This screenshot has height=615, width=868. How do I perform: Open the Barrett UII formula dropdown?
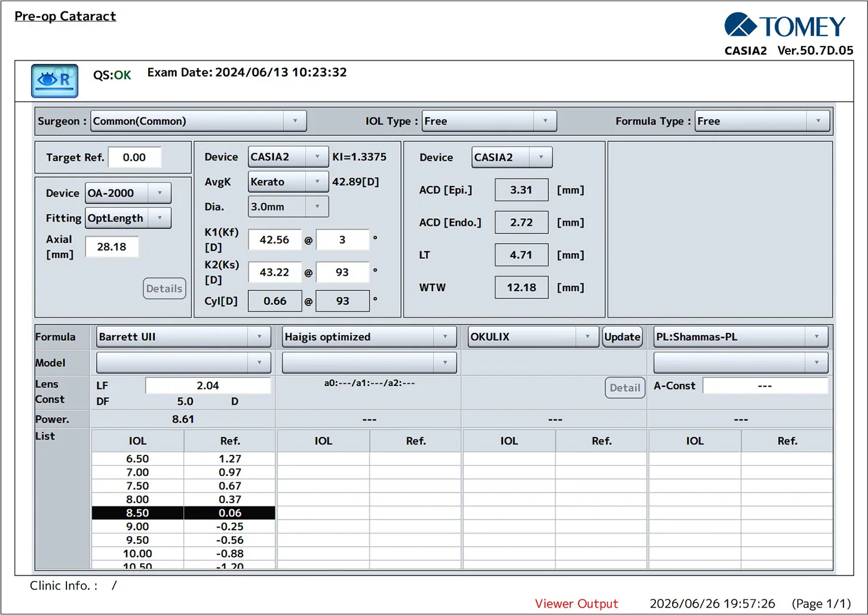click(x=184, y=336)
